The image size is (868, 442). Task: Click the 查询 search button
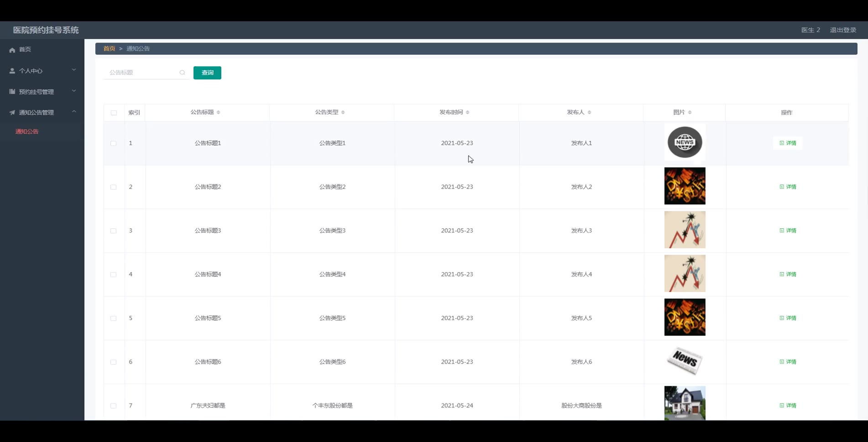pos(207,73)
